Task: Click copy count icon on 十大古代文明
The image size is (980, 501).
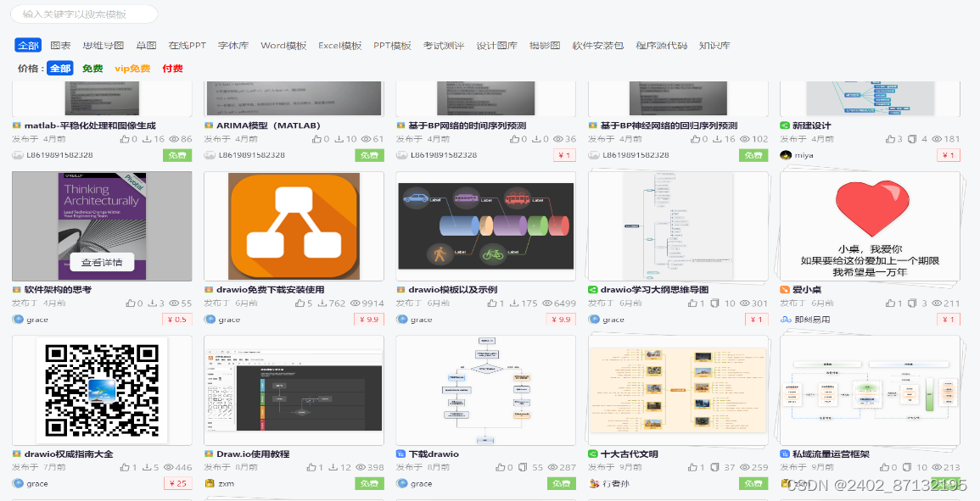Action: tap(715, 467)
